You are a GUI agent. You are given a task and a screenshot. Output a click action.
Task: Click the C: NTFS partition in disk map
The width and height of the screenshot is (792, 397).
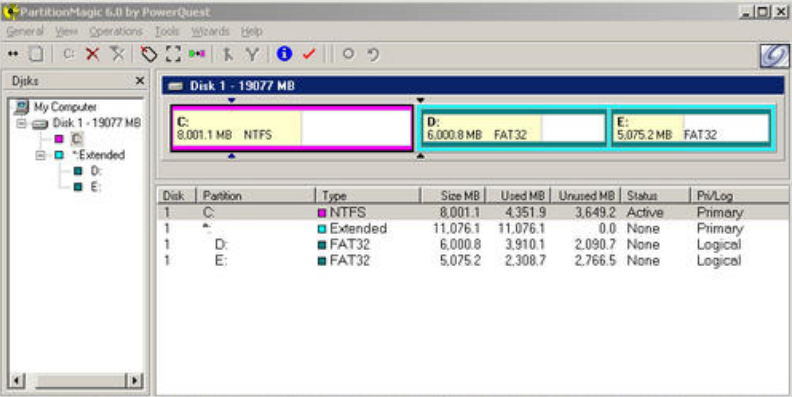(x=292, y=128)
